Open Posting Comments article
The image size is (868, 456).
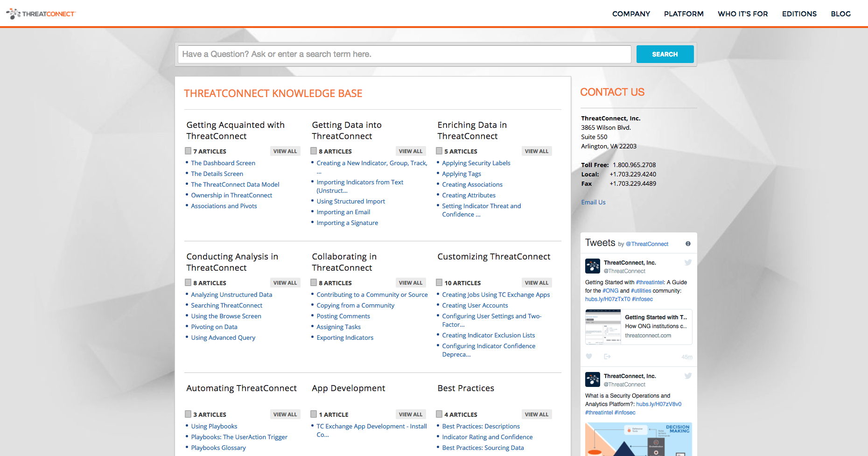pyautogui.click(x=343, y=316)
